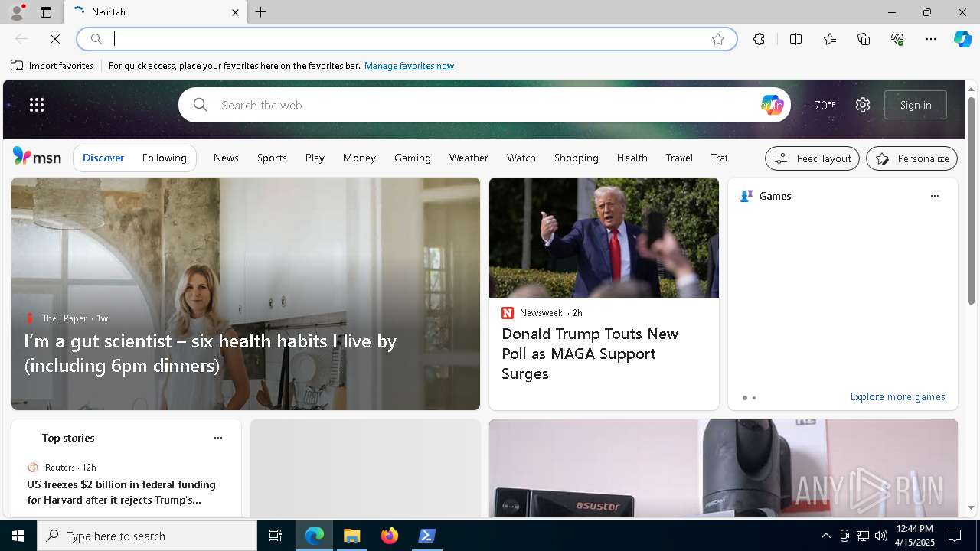Open Browser essentials icon
Image resolution: width=980 pixels, height=551 pixels.
coord(897,39)
